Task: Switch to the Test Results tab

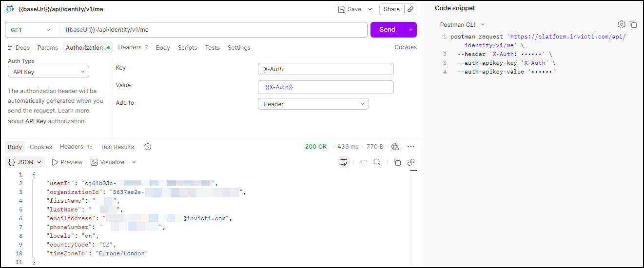Action: [x=117, y=147]
